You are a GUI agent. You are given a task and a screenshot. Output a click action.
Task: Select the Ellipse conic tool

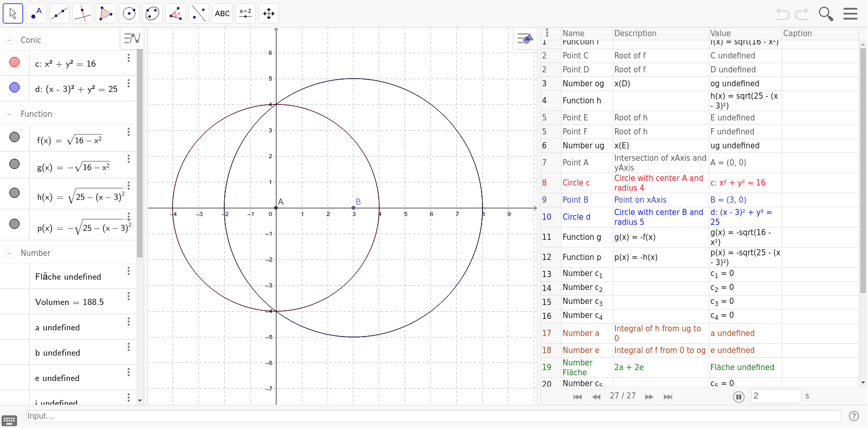pyautogui.click(x=152, y=13)
